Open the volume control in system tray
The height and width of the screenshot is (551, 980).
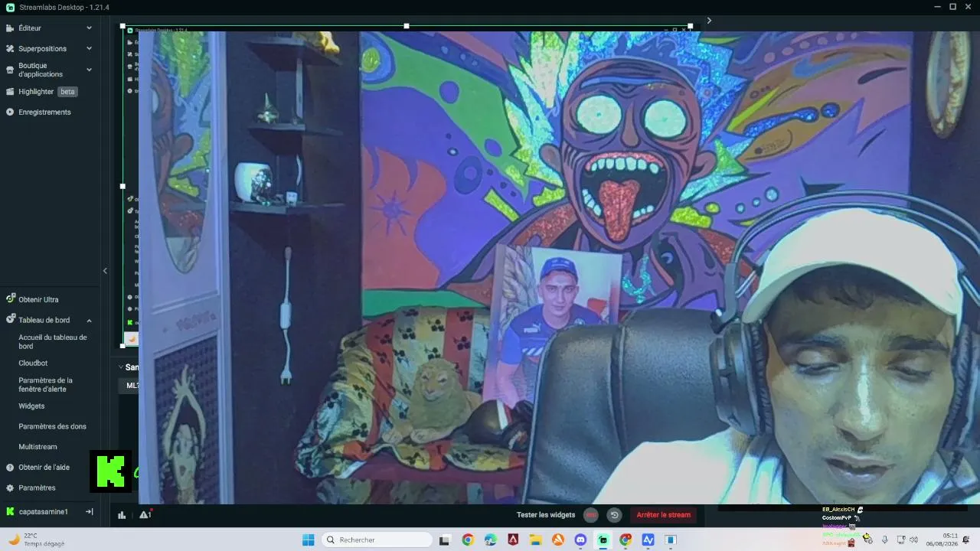pos(914,540)
